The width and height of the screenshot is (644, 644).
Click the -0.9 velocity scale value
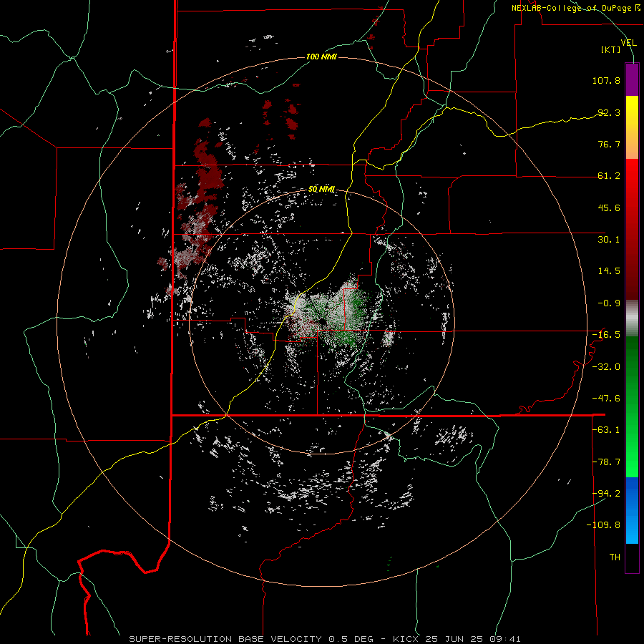609,303
